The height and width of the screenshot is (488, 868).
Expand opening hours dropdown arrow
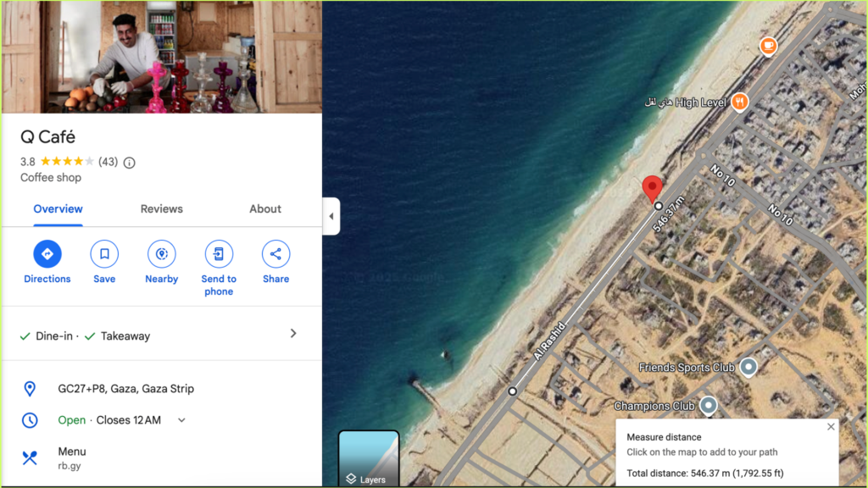(181, 420)
